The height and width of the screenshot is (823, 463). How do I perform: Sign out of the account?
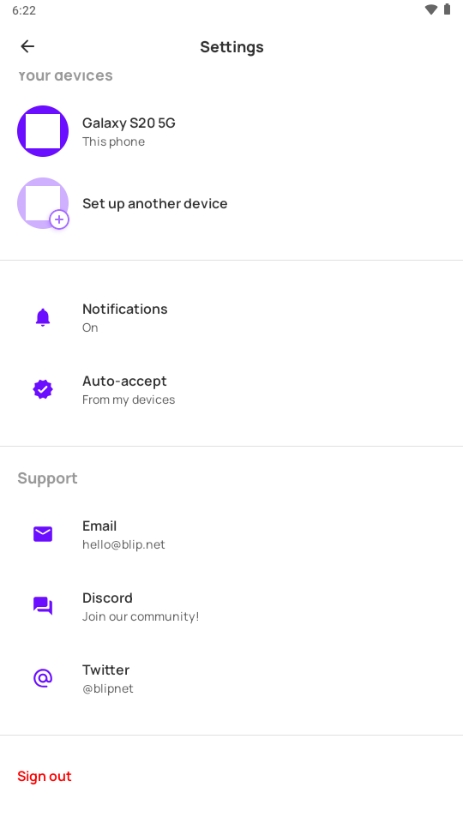point(44,776)
